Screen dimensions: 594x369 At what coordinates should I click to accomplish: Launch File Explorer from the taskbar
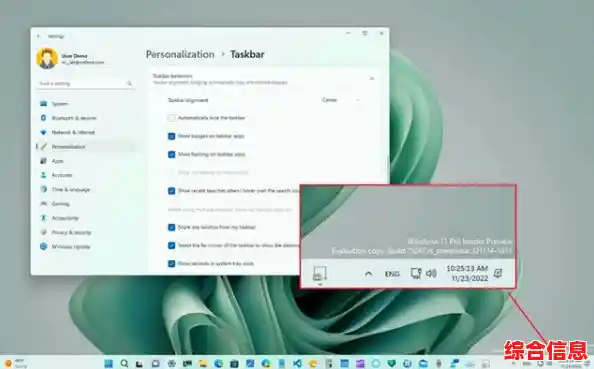[x=203, y=364]
